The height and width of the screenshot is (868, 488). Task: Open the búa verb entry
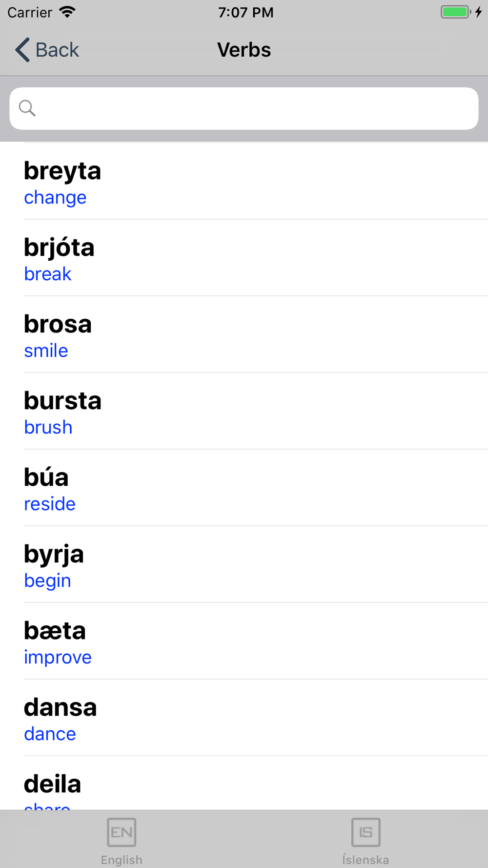pos(244,488)
